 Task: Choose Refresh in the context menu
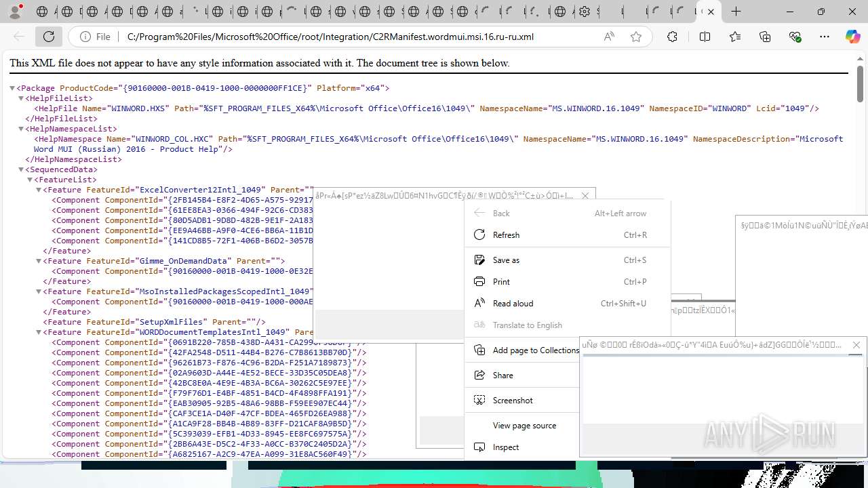click(x=567, y=235)
